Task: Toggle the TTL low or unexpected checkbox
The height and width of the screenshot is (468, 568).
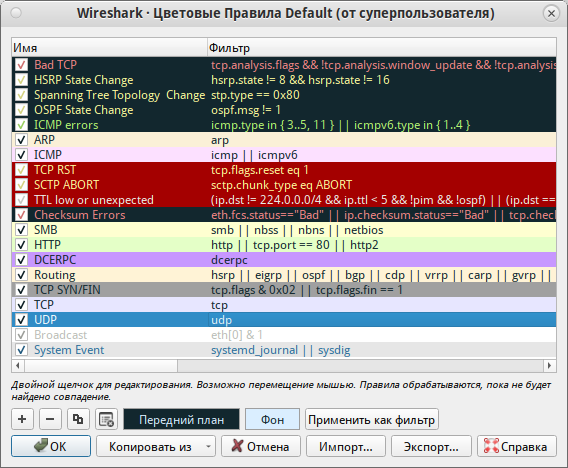Action: [21, 200]
